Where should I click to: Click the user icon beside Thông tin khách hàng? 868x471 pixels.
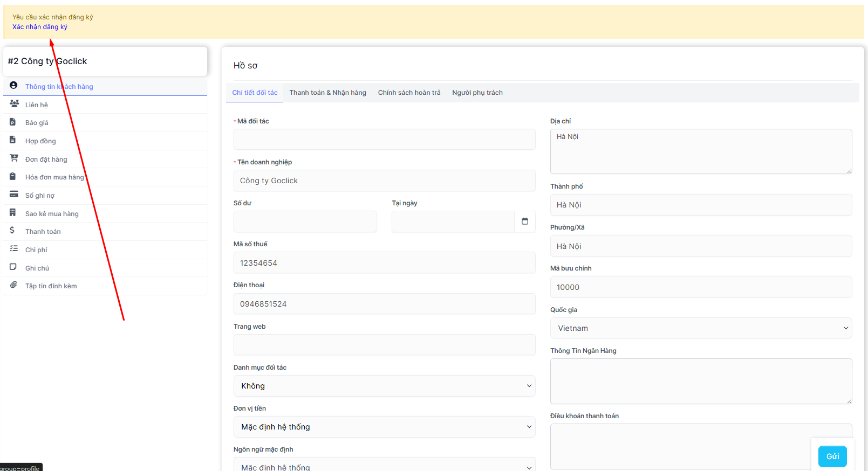13,86
